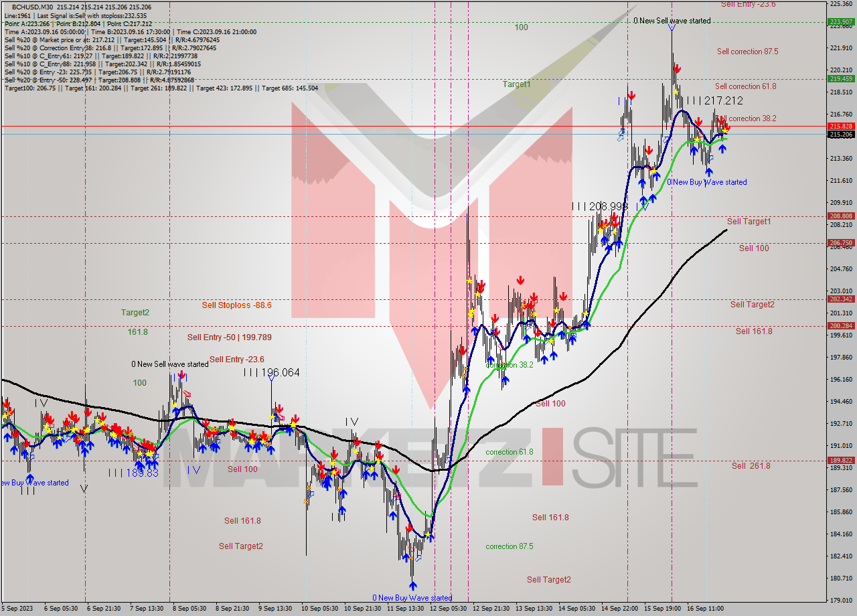
Task: Click the 'Sell correction 61.8' label
Action: (746, 86)
